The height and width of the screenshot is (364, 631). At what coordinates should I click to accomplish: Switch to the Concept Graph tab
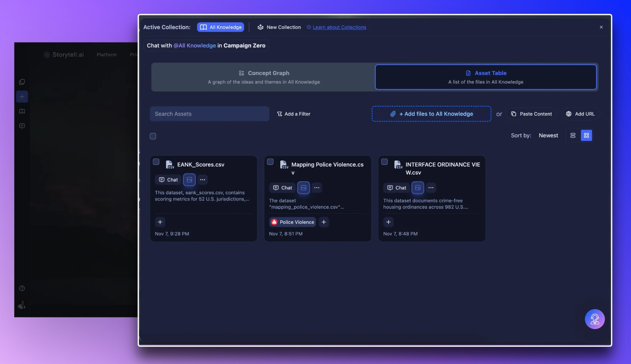pos(264,77)
